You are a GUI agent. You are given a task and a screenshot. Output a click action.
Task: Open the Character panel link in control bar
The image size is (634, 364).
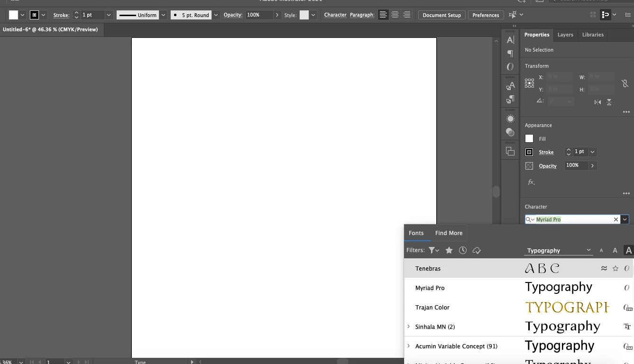coord(335,15)
